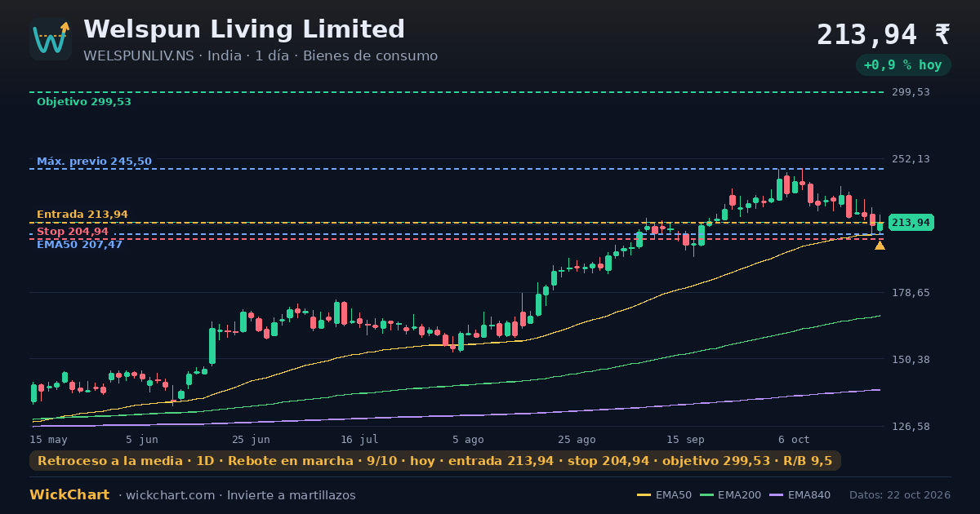Click the EMA840 legend entry
The width and height of the screenshot is (980, 514).
(x=800, y=495)
